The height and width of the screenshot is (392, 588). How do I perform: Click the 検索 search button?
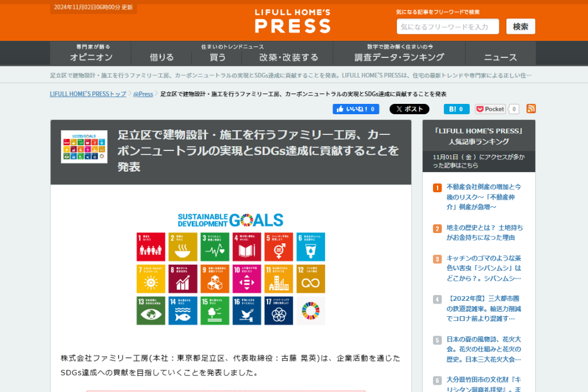(520, 26)
